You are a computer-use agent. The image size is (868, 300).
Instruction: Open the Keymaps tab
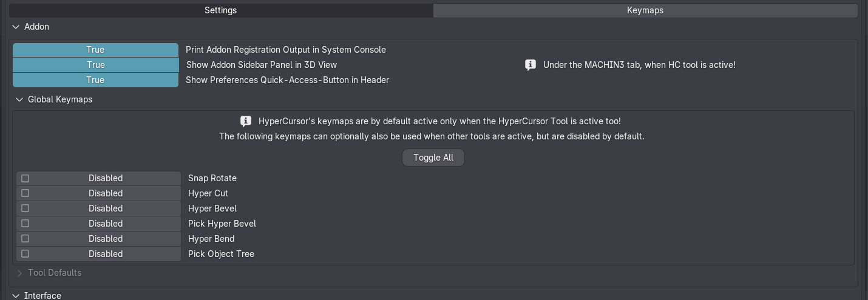coord(645,10)
